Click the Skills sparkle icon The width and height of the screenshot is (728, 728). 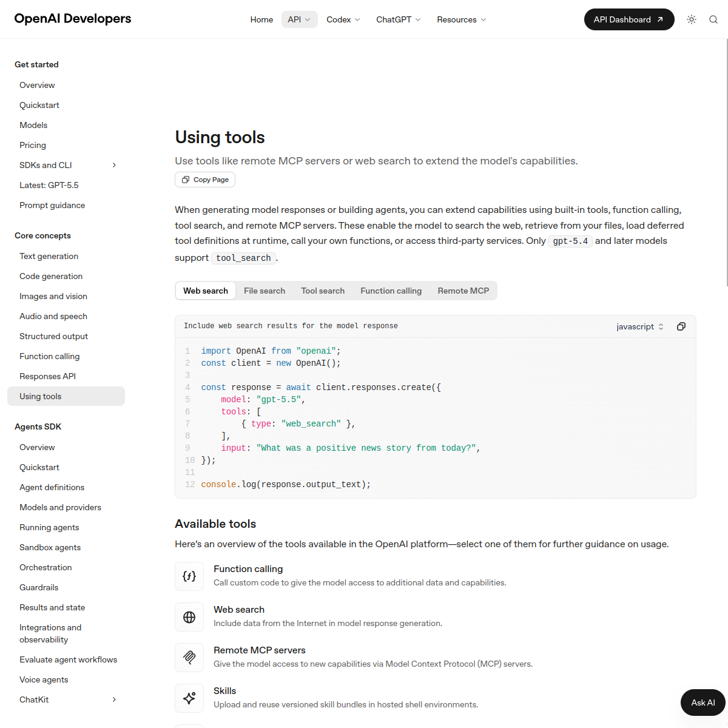tap(189, 698)
